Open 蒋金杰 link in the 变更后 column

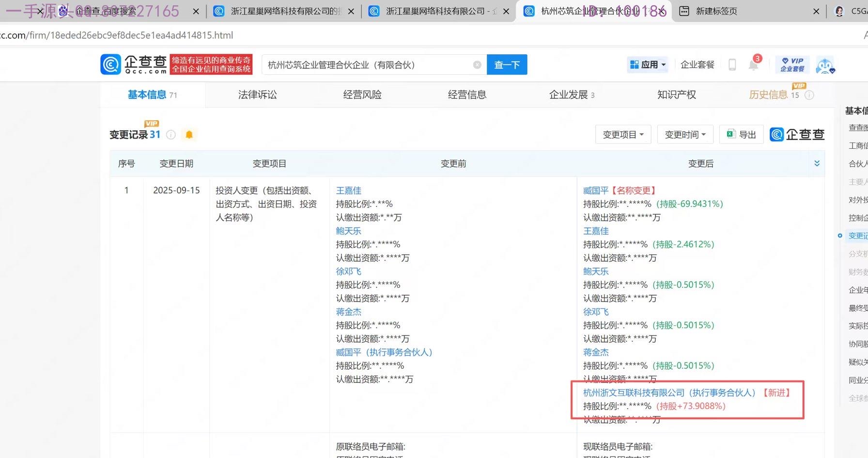coord(596,352)
